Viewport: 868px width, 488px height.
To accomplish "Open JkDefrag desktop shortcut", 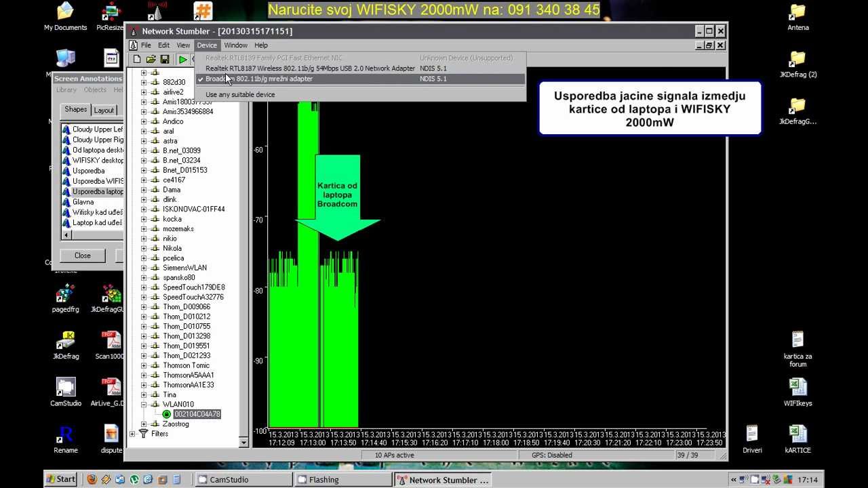I will [66, 345].
